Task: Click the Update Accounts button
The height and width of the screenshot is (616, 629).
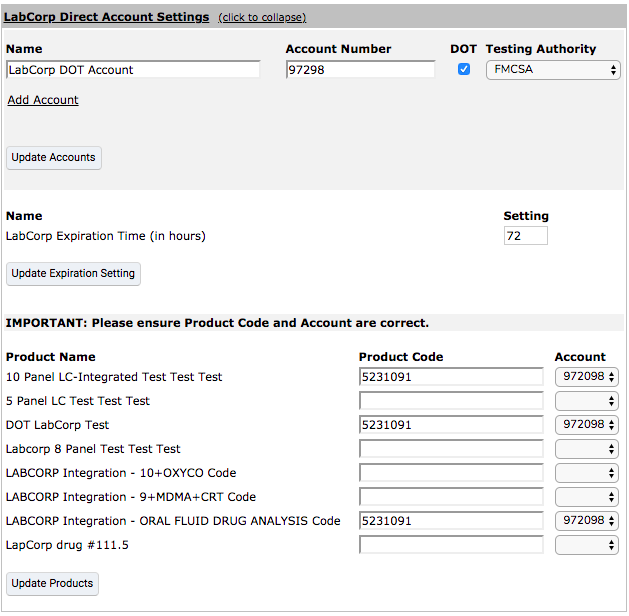Action: [x=54, y=158]
